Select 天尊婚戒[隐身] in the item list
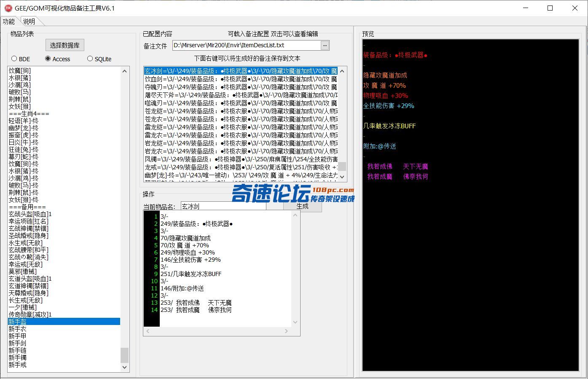Image resolution: width=588 pixels, height=379 pixels. (64, 293)
